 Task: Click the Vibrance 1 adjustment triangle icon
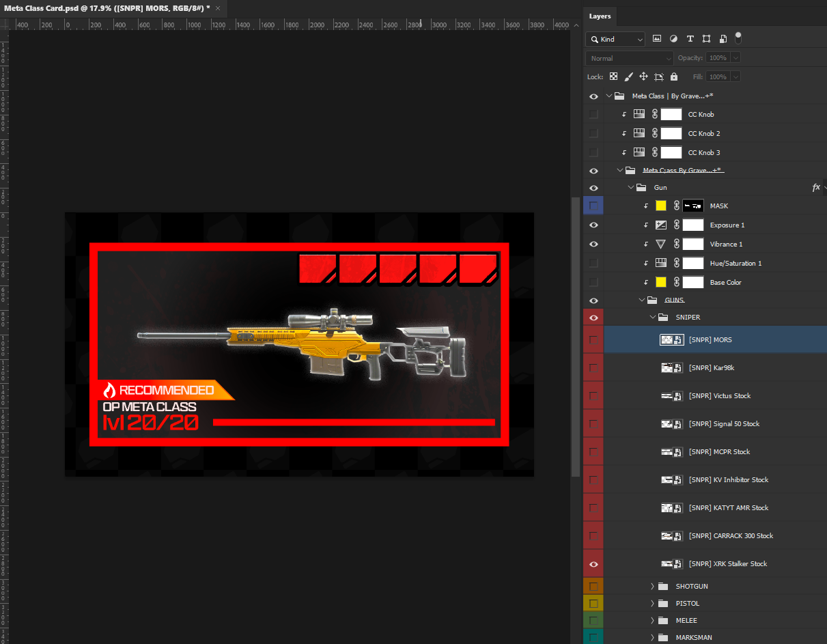click(660, 244)
